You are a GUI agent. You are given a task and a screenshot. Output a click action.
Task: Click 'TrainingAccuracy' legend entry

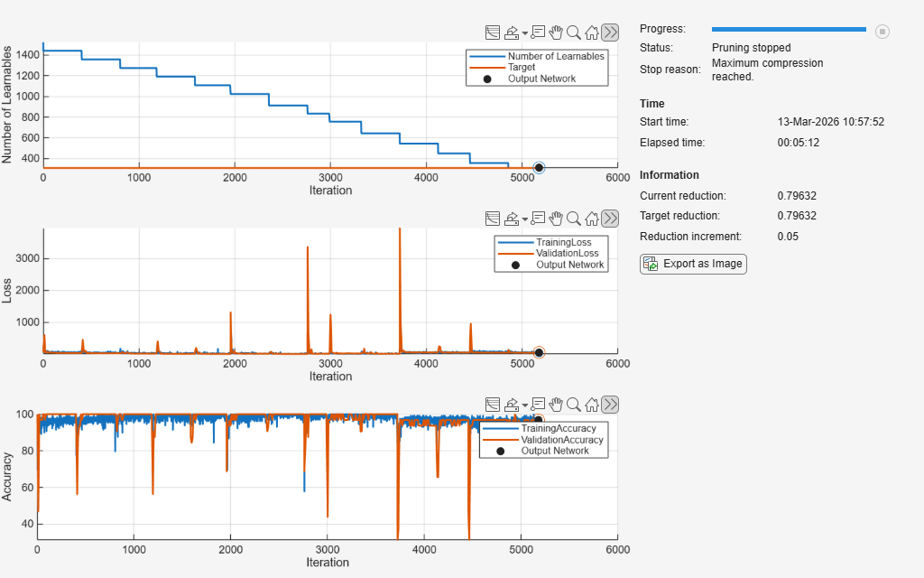pyautogui.click(x=558, y=428)
